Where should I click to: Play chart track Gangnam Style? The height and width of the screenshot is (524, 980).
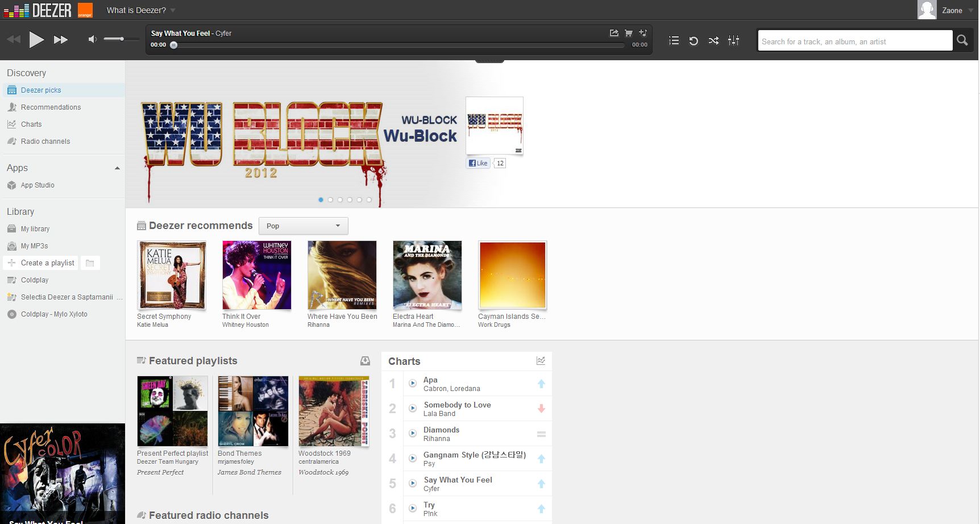pyautogui.click(x=413, y=459)
